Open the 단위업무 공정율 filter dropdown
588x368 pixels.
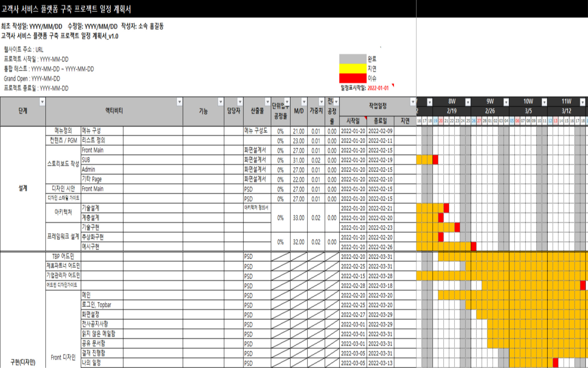[287, 102]
